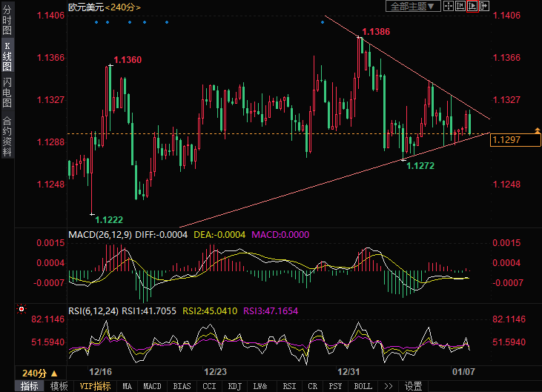Open the 全部主题 dropdown
Image resolution: width=542 pixels, height=392 pixels.
[x=412, y=6]
